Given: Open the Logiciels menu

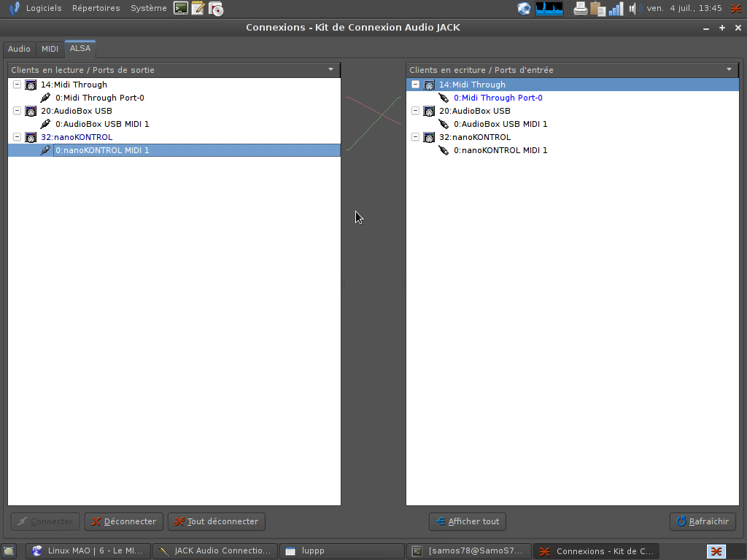Looking at the screenshot, I should [x=43, y=8].
